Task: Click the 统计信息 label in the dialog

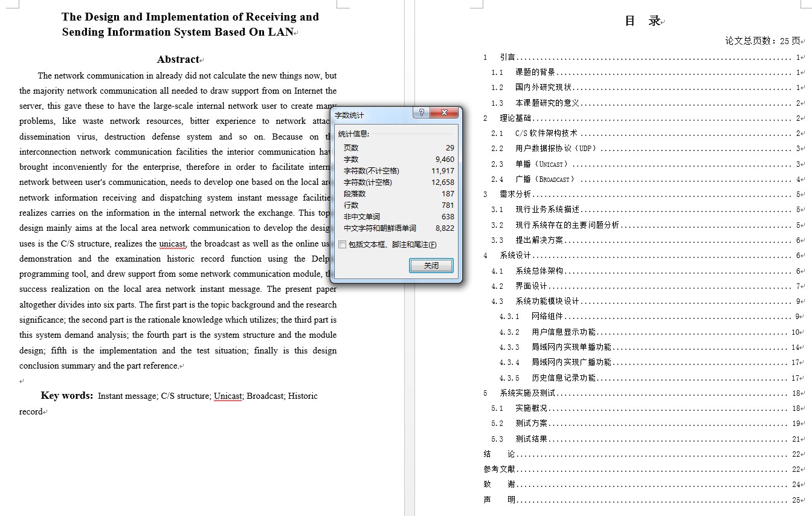Action: tap(353, 134)
